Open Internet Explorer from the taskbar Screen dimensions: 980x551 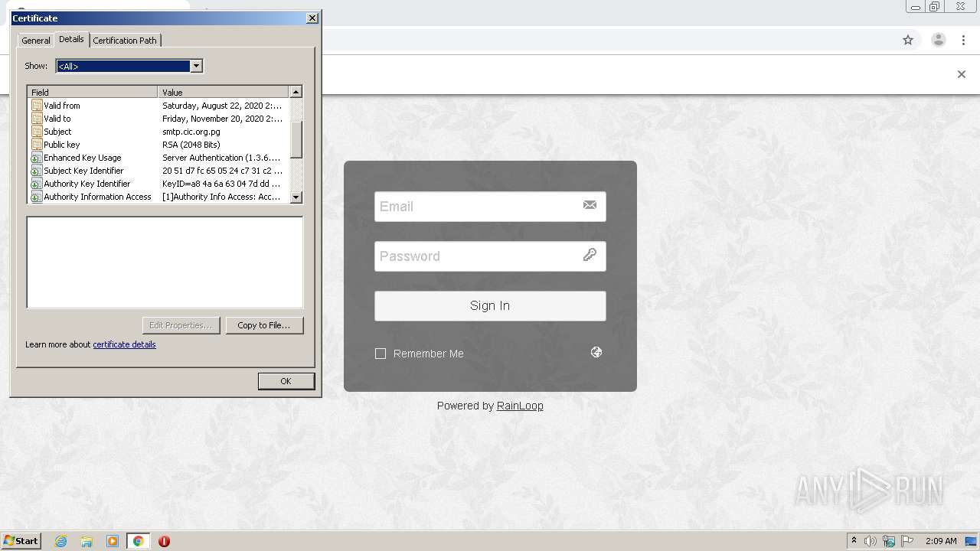coord(61,541)
